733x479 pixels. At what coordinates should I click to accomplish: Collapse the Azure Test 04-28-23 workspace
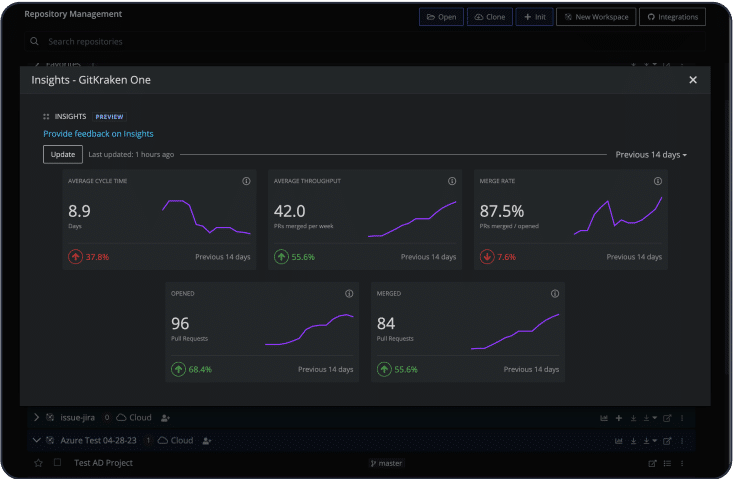click(36, 440)
